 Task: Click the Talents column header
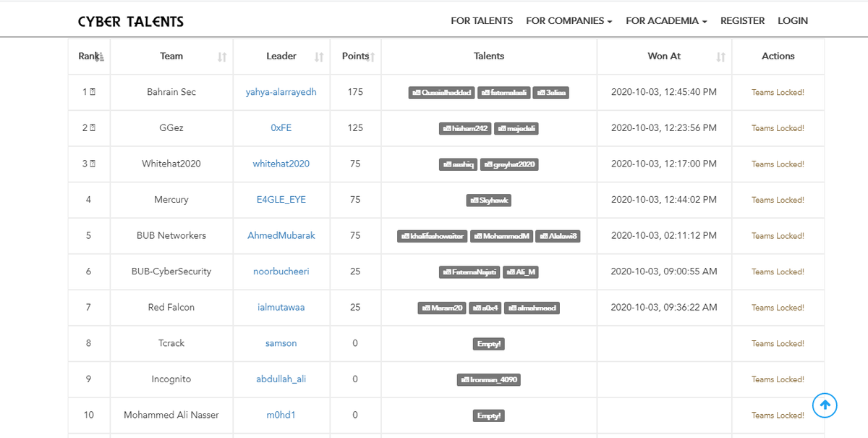pos(489,56)
